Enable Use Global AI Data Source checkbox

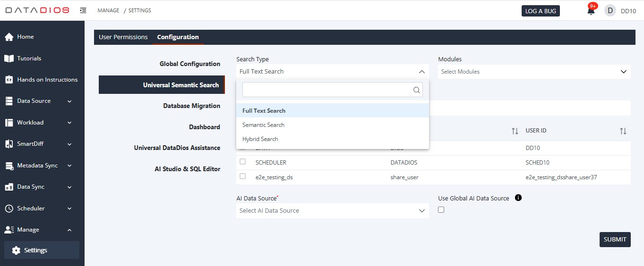(441, 210)
